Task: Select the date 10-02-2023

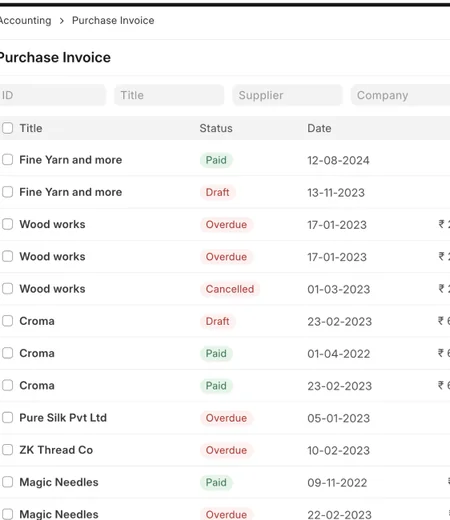Action: click(x=339, y=451)
